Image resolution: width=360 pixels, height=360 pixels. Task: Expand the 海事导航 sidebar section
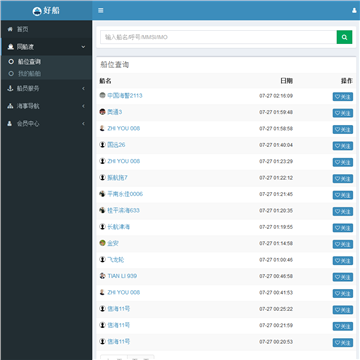(46, 106)
